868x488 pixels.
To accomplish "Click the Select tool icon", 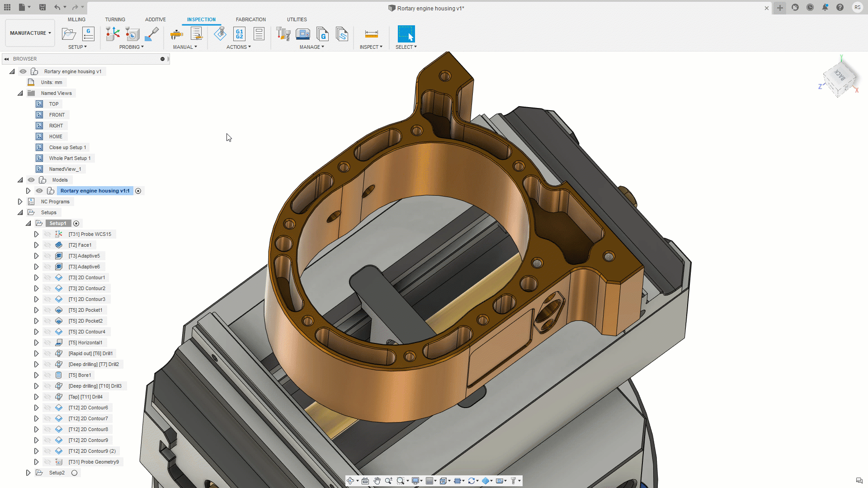I will [x=406, y=34].
